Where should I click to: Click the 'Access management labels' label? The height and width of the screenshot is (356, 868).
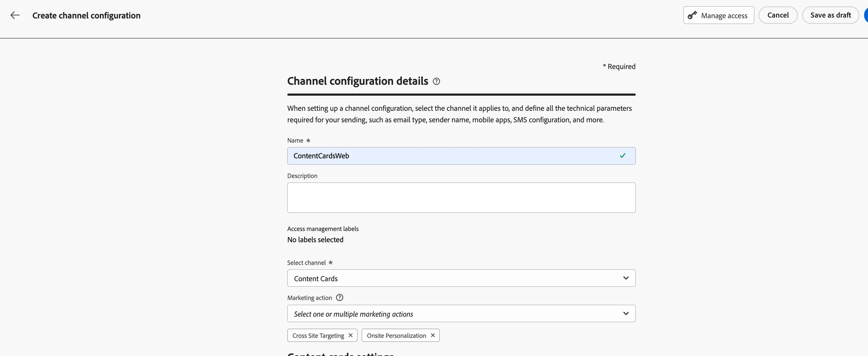point(323,229)
